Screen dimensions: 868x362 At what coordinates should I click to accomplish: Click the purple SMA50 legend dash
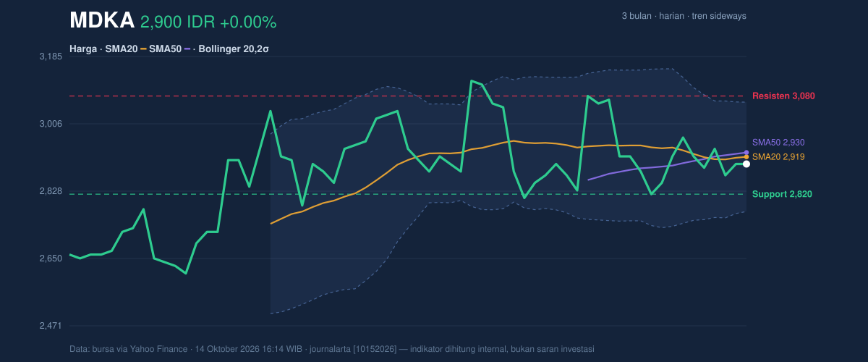[x=188, y=49]
